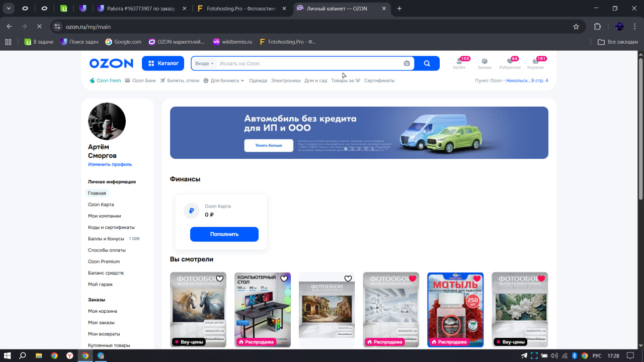Open the Артём profile icon
The width and height of the screenshot is (644, 362).
(459, 63)
